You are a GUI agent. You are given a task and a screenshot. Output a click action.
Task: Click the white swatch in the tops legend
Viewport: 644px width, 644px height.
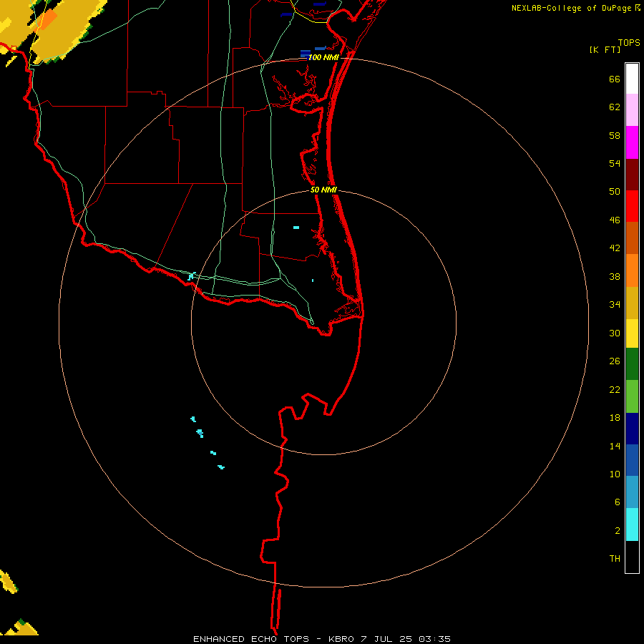coord(632,79)
